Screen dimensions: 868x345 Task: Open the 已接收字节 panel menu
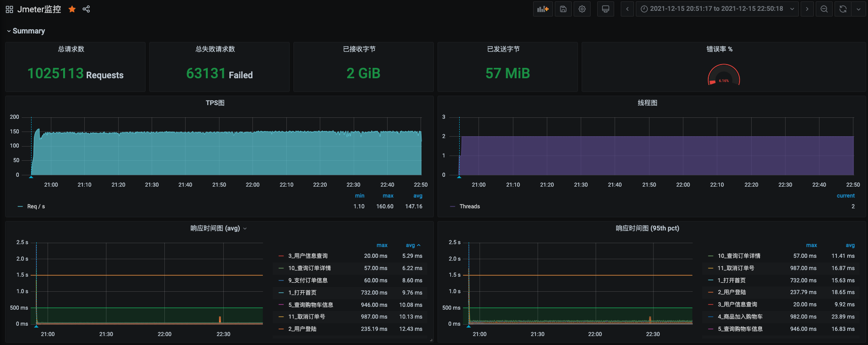[x=359, y=49]
